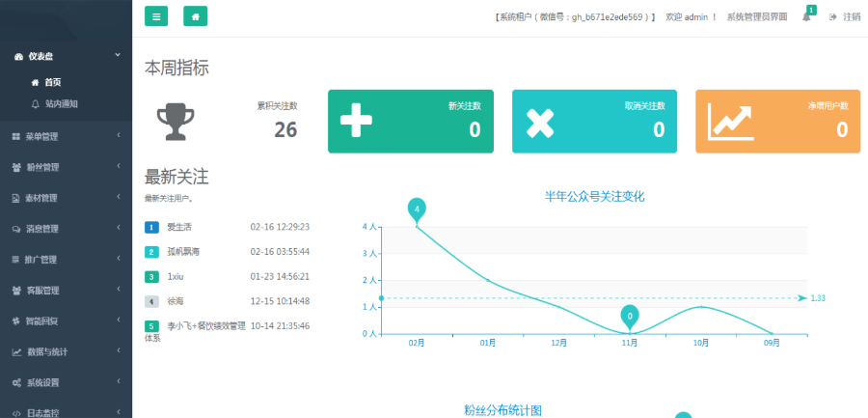Image resolution: width=868 pixels, height=418 pixels.
Task: Open the 系统管理员界面 link
Action: point(757,17)
